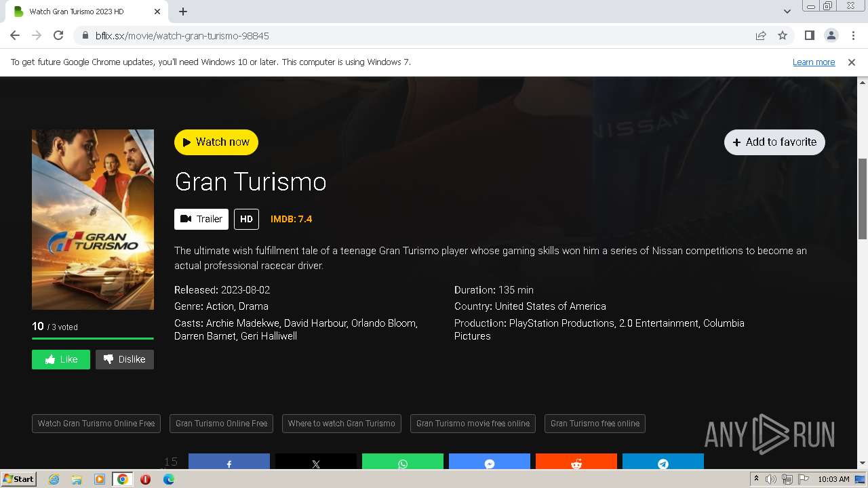868x488 pixels.
Task: Open Opera browser from taskbar
Action: coord(145,479)
